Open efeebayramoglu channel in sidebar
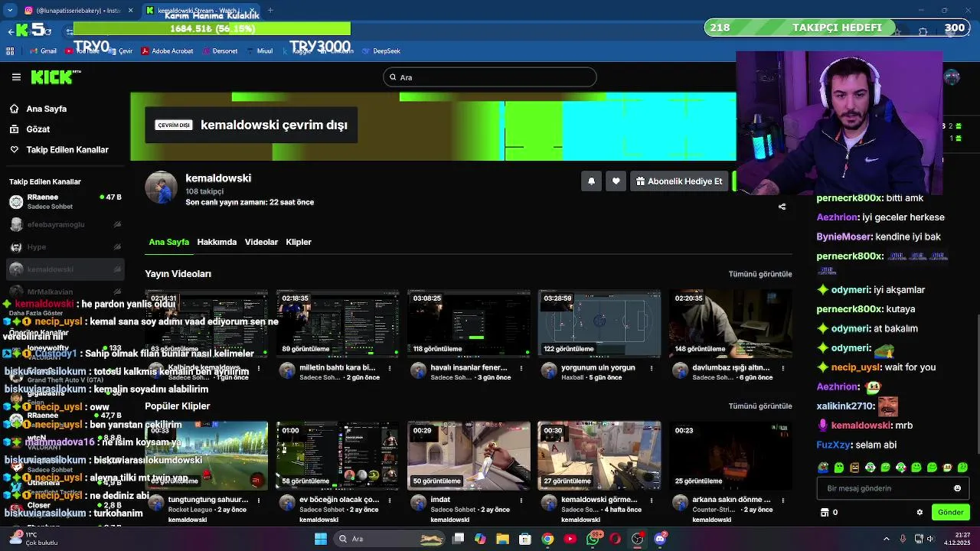This screenshot has height=551, width=980. click(x=64, y=225)
